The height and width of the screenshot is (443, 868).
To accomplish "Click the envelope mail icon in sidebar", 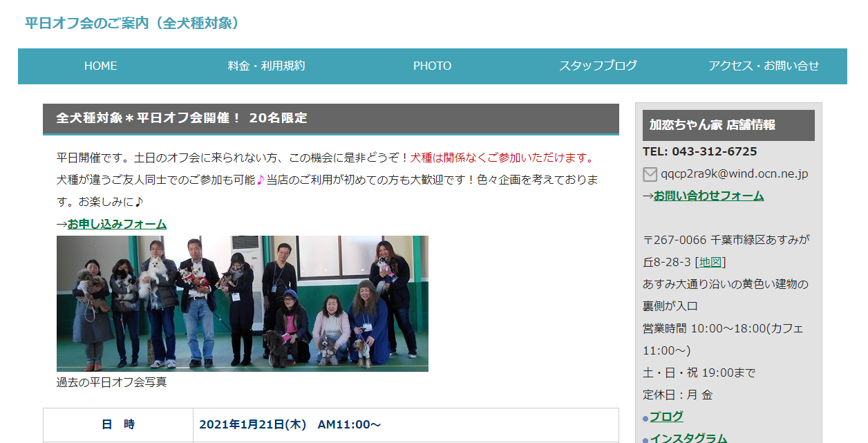I will tap(650, 174).
